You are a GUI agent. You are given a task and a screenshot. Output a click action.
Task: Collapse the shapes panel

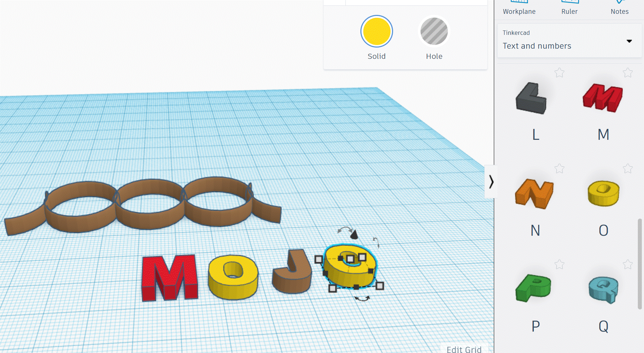(x=492, y=182)
